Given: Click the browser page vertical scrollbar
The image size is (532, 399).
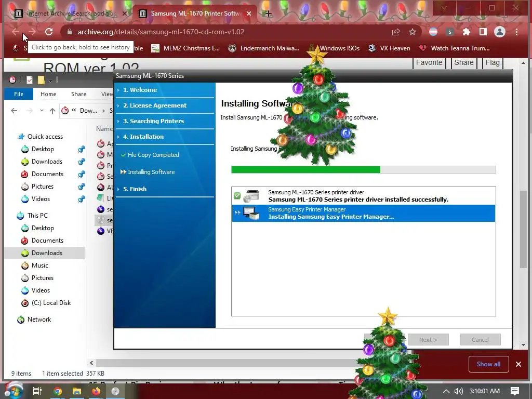Looking at the screenshot, I should coord(523,229).
